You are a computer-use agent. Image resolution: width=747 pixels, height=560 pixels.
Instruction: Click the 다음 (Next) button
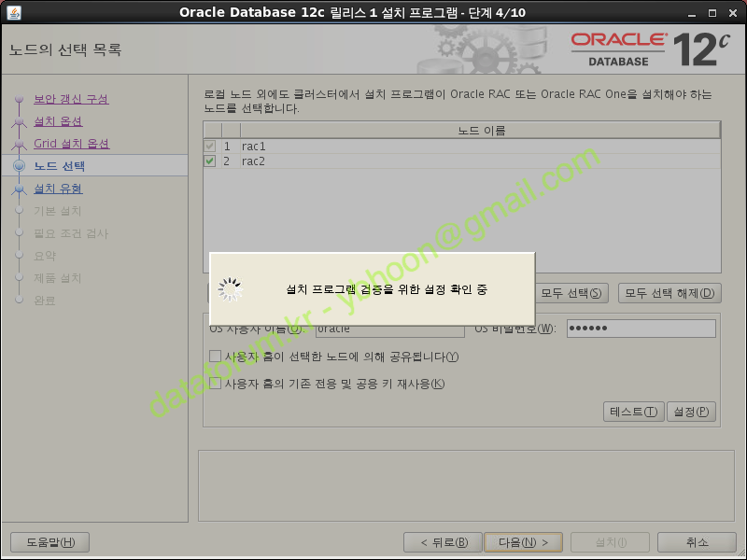click(523, 542)
